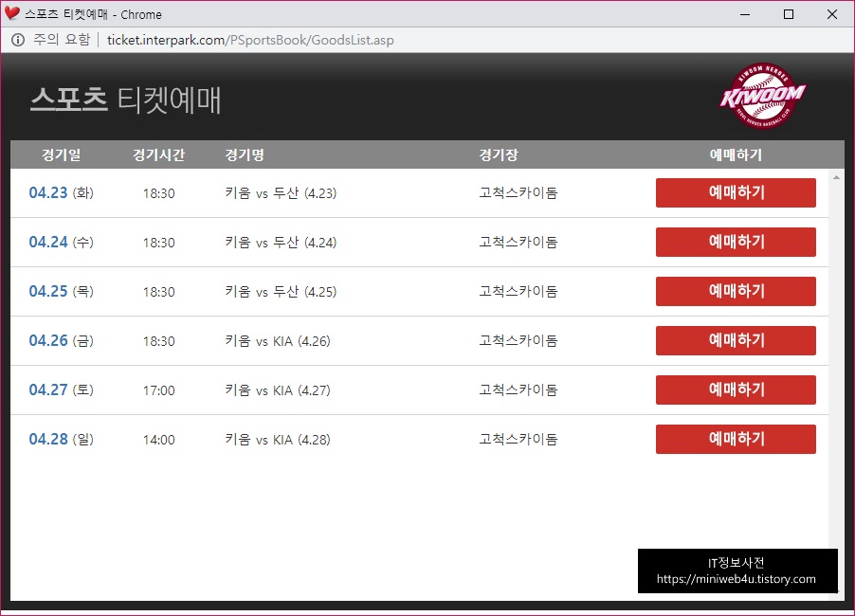This screenshot has height=616, width=855.
Task: Click the 14:00 time for 04.28
Action: tap(158, 440)
